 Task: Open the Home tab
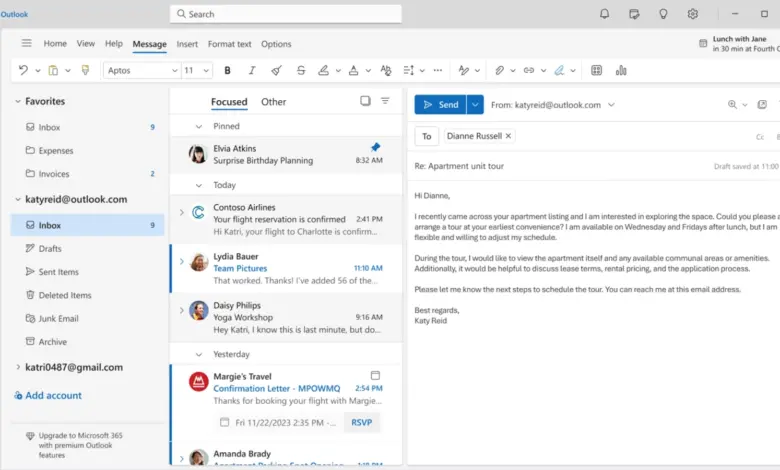pyautogui.click(x=55, y=44)
